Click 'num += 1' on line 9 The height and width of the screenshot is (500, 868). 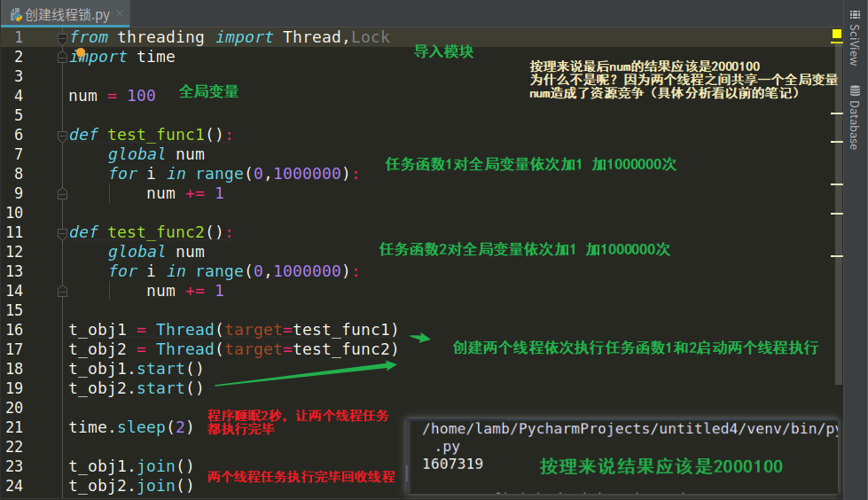(x=185, y=193)
